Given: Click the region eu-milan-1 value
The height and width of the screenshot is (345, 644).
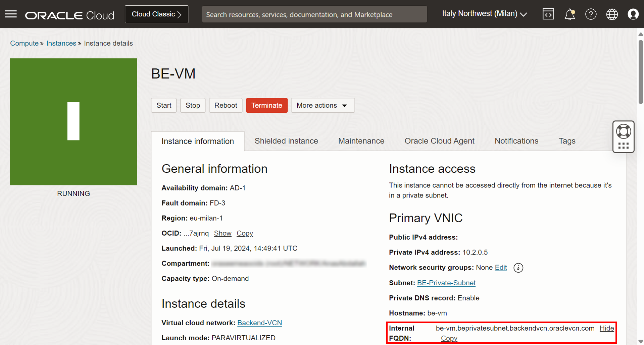Looking at the screenshot, I should (x=206, y=218).
